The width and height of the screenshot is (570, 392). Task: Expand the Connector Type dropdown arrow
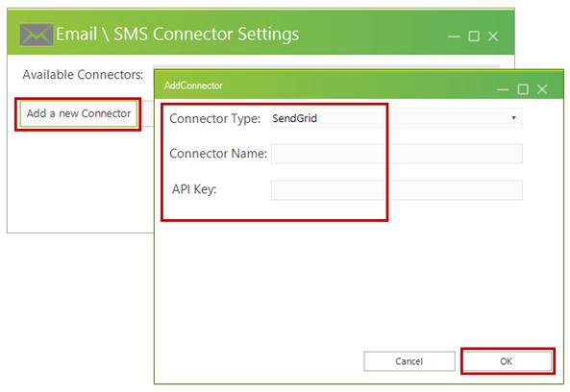513,118
